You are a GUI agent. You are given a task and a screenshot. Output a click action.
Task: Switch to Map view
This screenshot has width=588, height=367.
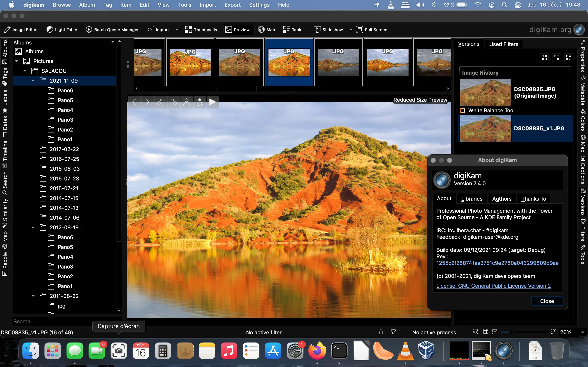click(x=267, y=29)
